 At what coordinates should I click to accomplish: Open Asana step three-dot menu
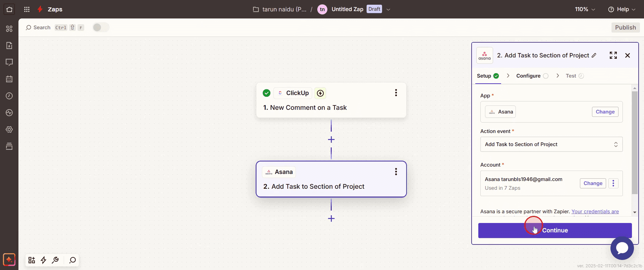[396, 172]
